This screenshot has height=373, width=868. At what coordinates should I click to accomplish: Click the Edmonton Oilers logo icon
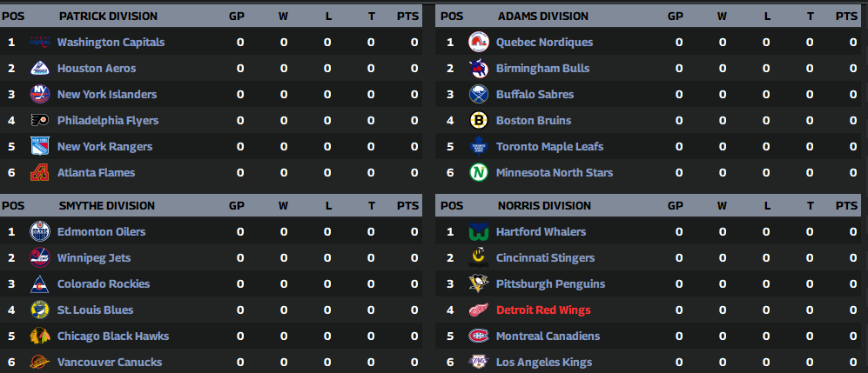(40, 232)
